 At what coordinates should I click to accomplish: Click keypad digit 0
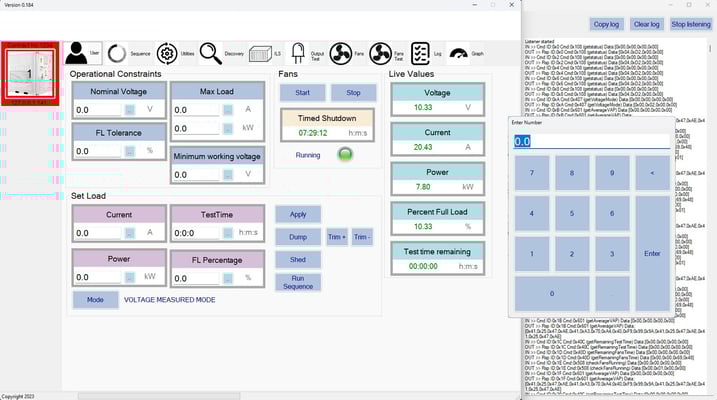(552, 293)
